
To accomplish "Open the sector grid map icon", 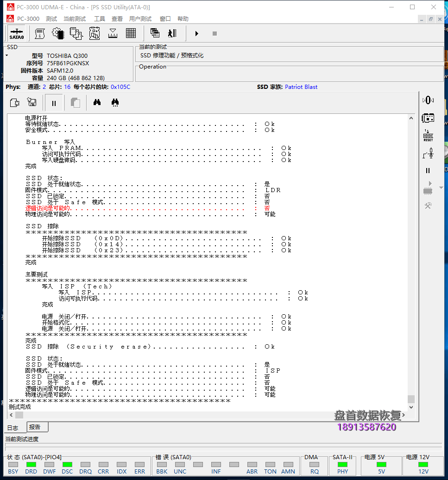I will [x=131, y=33].
